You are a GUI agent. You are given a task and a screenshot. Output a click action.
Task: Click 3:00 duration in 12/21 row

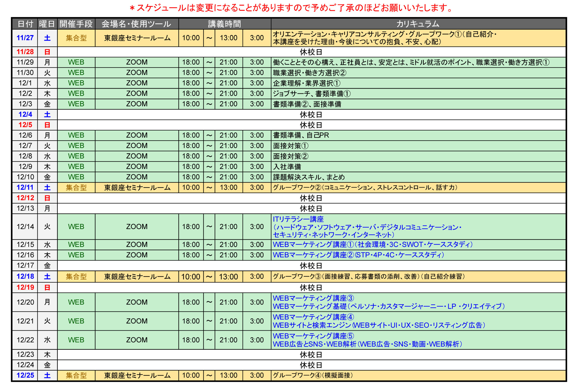tap(257, 321)
